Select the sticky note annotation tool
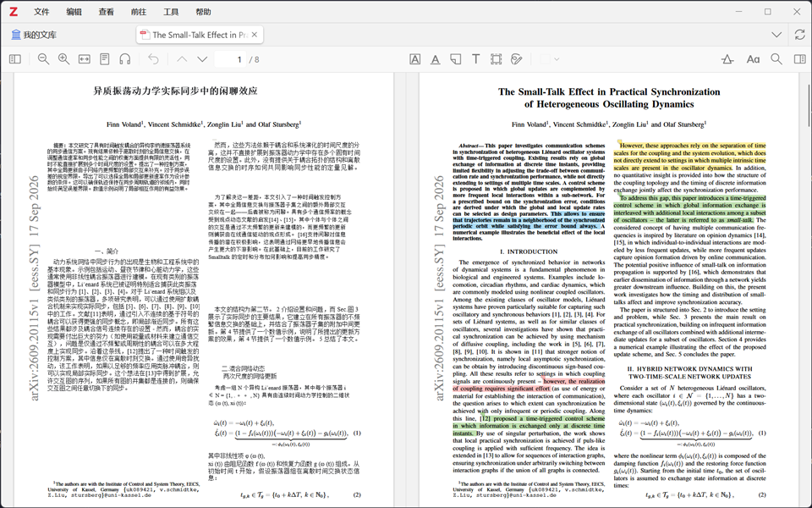The width and height of the screenshot is (812, 508). [456, 59]
